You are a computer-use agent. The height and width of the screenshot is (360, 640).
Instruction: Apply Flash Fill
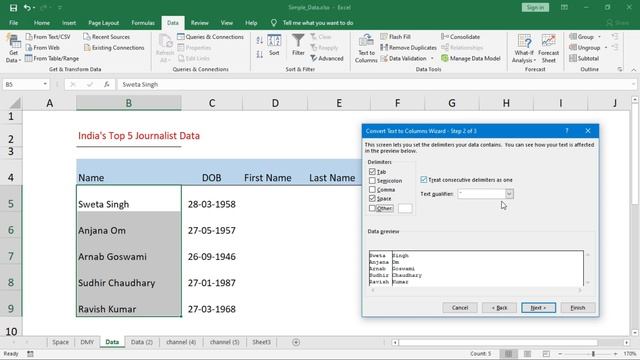396,37
